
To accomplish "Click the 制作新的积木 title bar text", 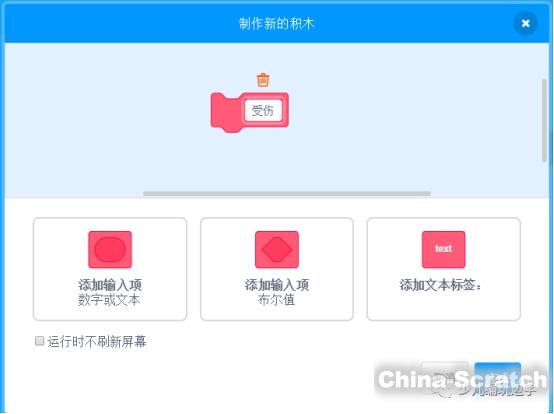I will pos(276,24).
